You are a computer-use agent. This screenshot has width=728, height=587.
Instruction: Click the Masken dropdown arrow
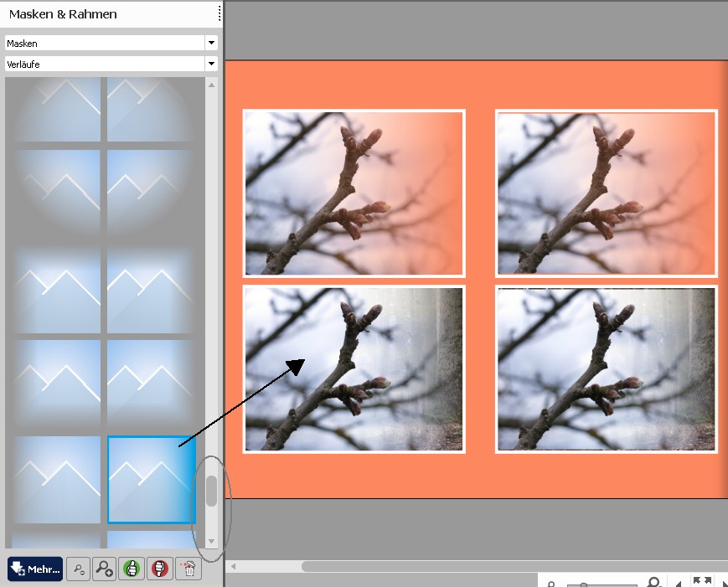[211, 44]
